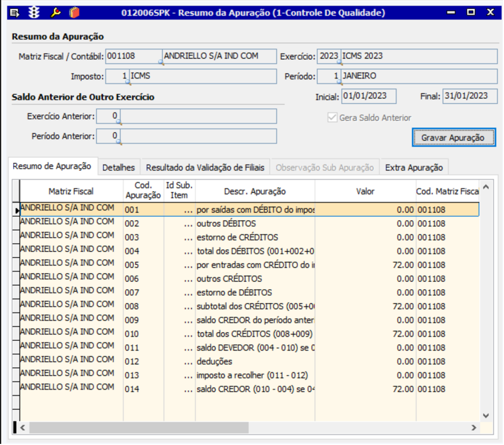Select row 003 estorno de CRÉDITOS

tap(249, 237)
